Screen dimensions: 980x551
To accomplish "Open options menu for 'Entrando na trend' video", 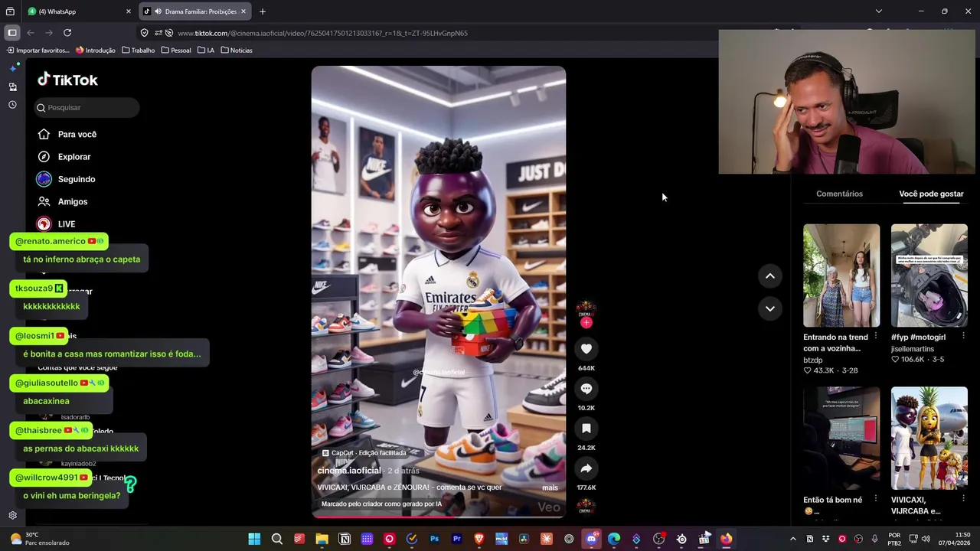I will pos(875,337).
